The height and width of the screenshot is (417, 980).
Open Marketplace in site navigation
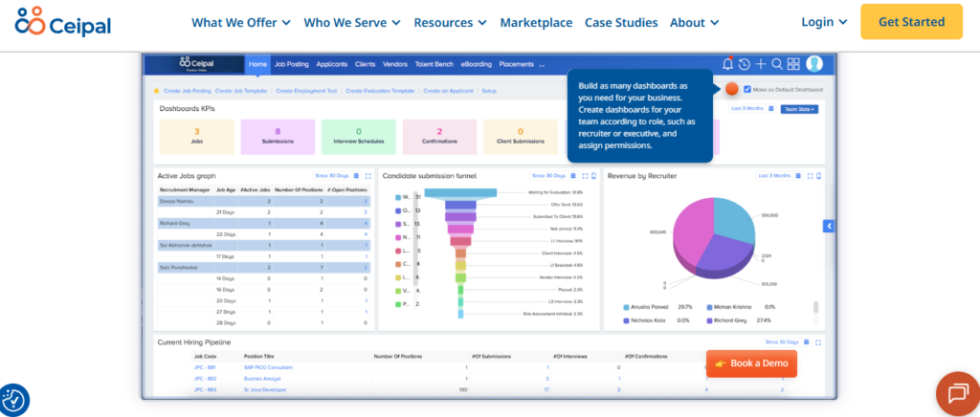coord(536,22)
